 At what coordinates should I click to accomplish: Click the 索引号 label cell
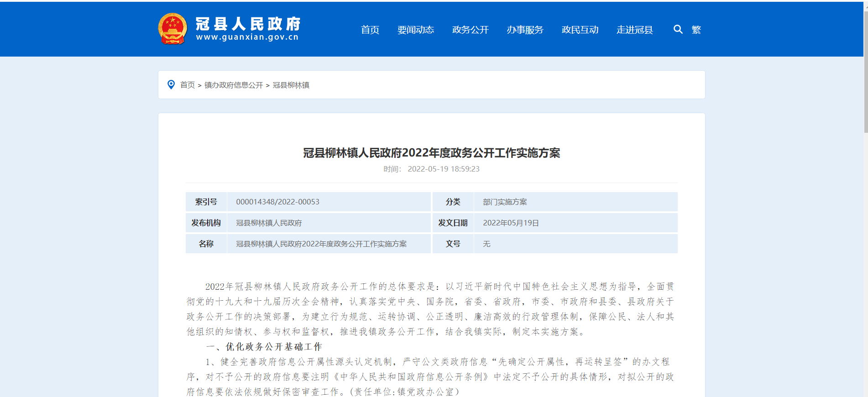point(206,202)
